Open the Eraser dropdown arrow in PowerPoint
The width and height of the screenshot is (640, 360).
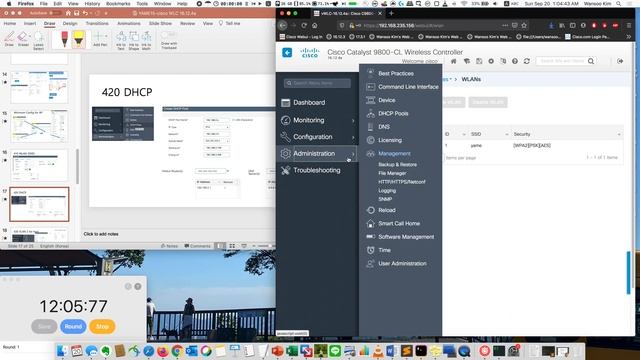click(29, 37)
